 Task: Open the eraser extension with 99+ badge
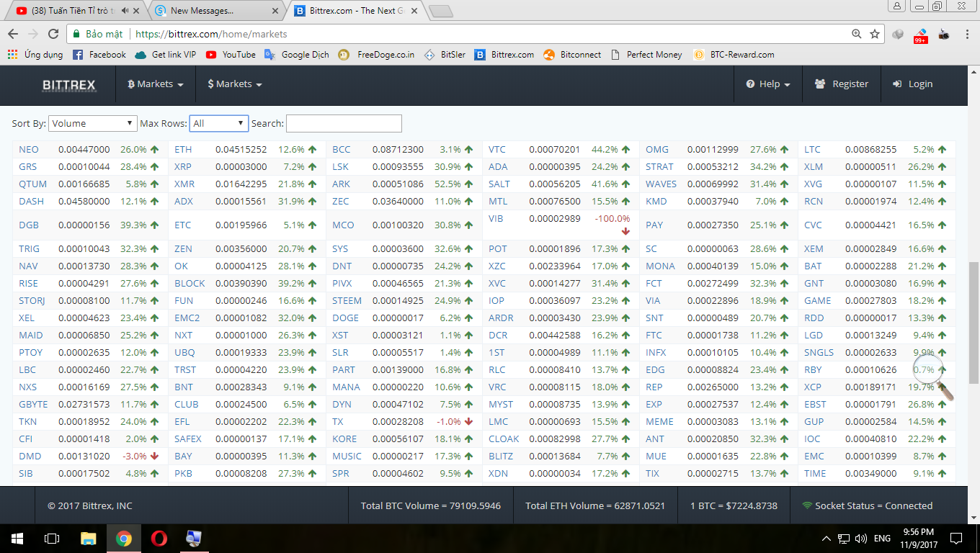click(920, 35)
